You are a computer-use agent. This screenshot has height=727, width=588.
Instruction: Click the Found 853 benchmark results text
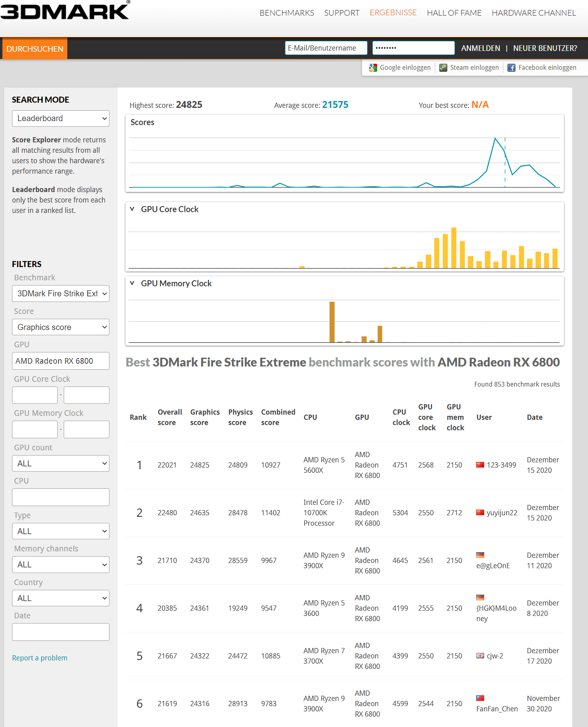tap(517, 384)
